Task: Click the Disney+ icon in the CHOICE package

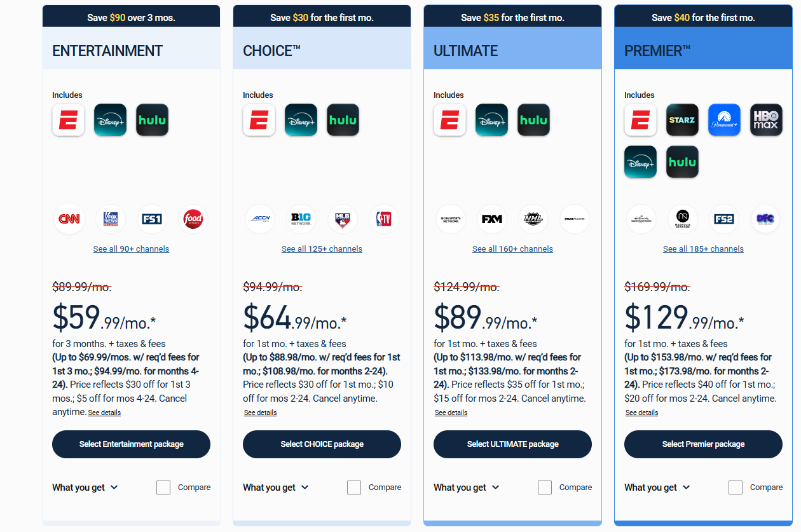Action: pos(301,120)
